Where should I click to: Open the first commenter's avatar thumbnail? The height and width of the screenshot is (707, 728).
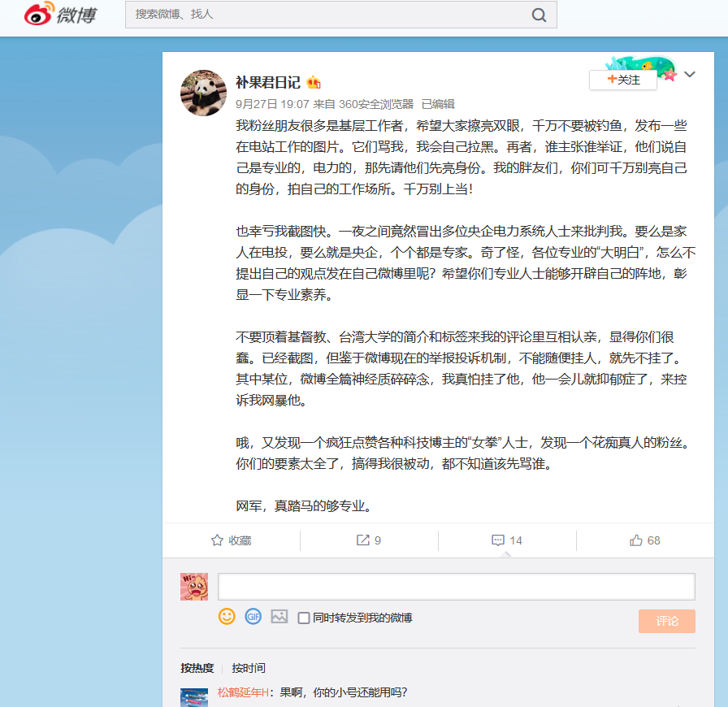tap(194, 698)
